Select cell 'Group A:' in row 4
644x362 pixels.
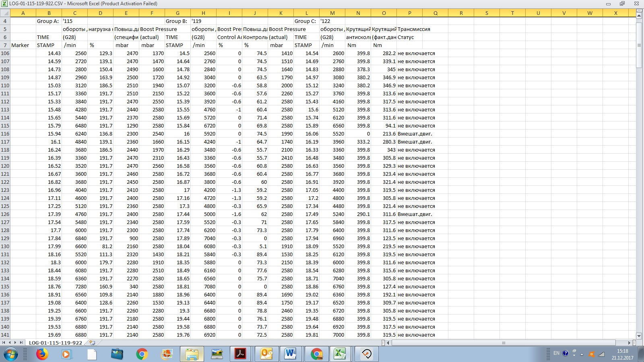tap(49, 21)
